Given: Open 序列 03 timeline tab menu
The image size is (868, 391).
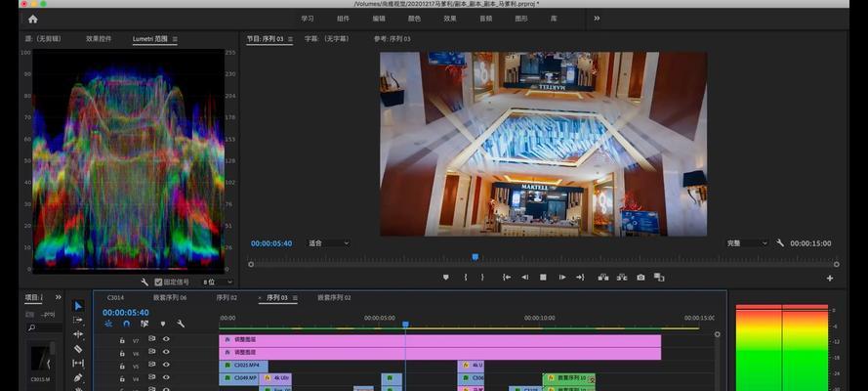Looking at the screenshot, I should (x=295, y=298).
